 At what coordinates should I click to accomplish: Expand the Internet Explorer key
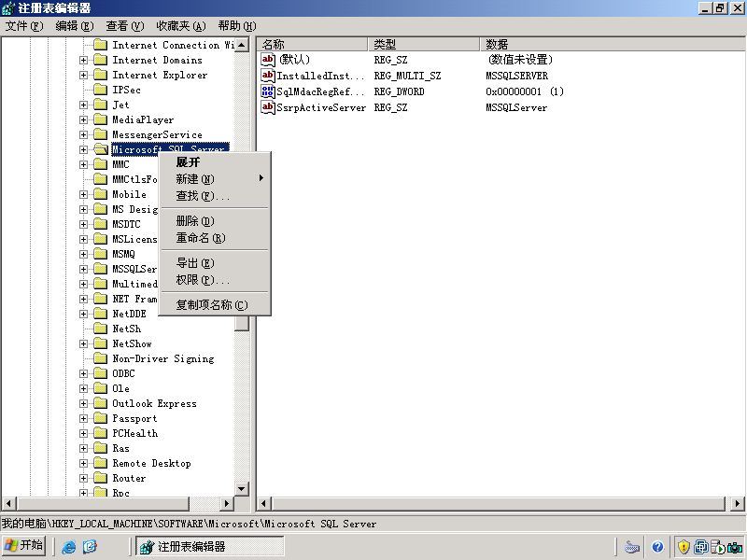(83, 75)
